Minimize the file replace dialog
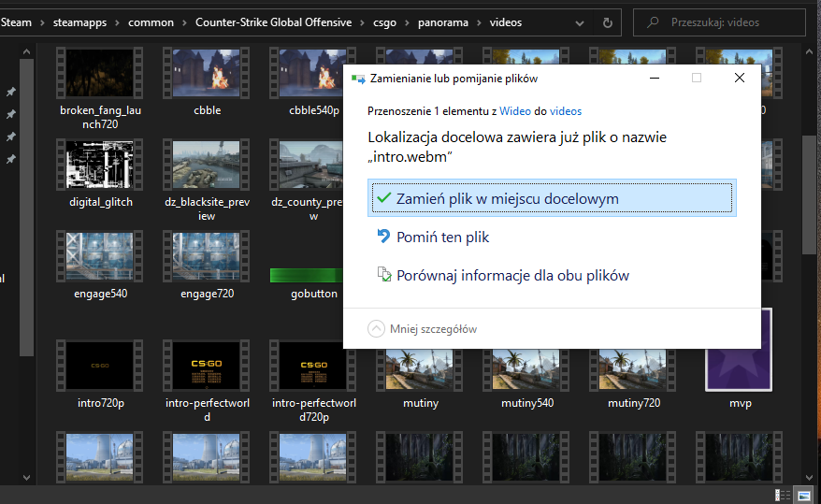 (x=654, y=78)
